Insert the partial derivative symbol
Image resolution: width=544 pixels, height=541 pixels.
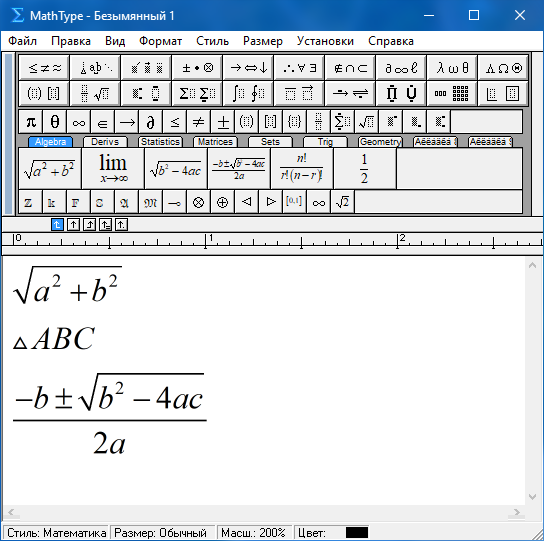(151, 122)
